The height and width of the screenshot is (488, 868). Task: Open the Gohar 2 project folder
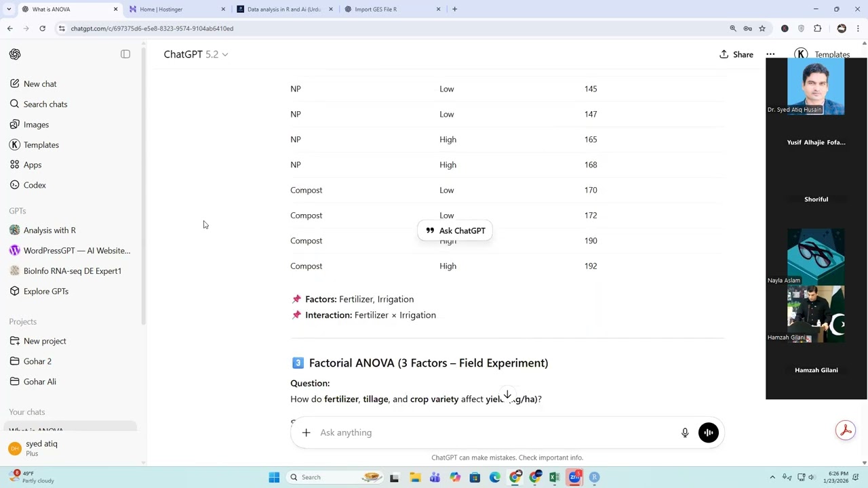(x=37, y=361)
